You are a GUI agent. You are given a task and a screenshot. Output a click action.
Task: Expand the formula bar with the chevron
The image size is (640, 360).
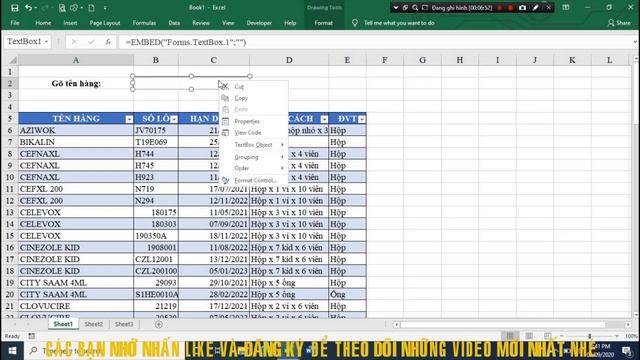click(635, 42)
